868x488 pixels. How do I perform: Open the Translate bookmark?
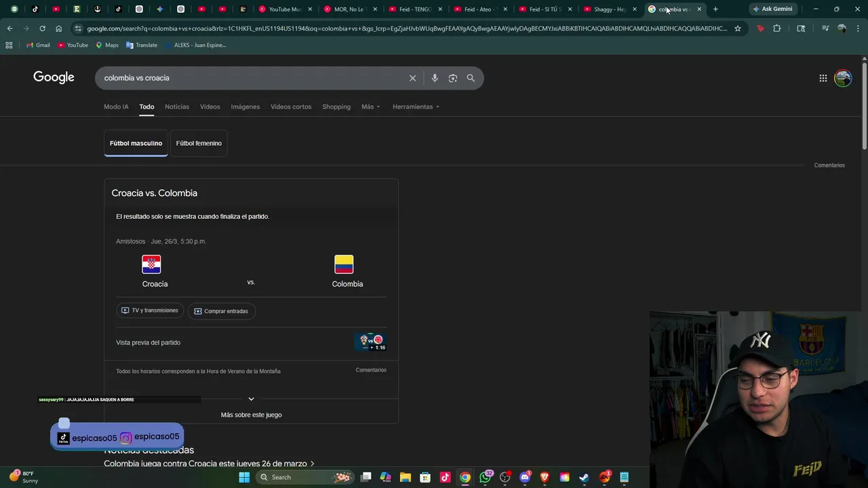(x=141, y=45)
